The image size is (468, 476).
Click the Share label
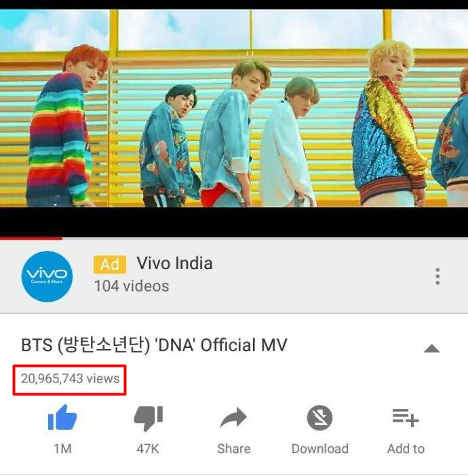234,448
